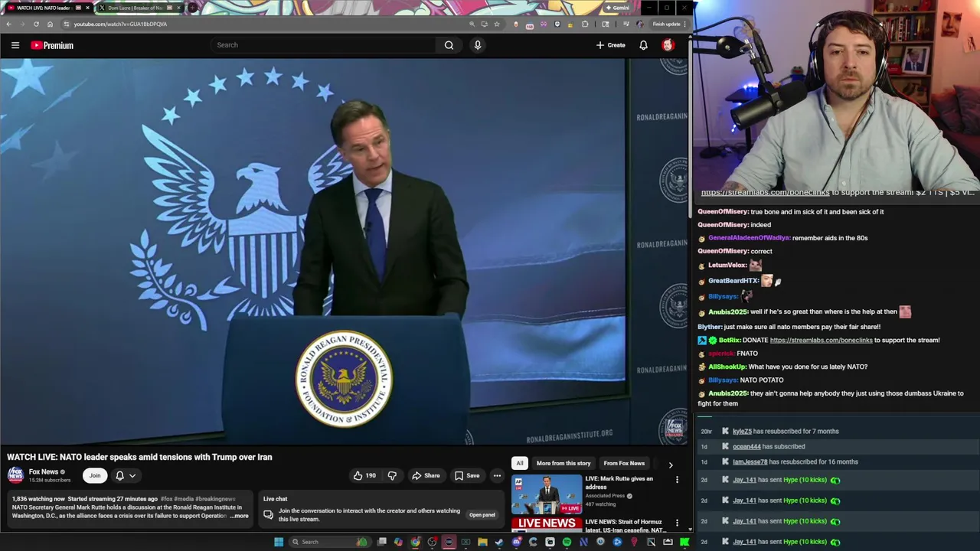Image resolution: width=980 pixels, height=551 pixels.
Task: Open the YouTube hamburger guide menu
Action: coord(15,45)
